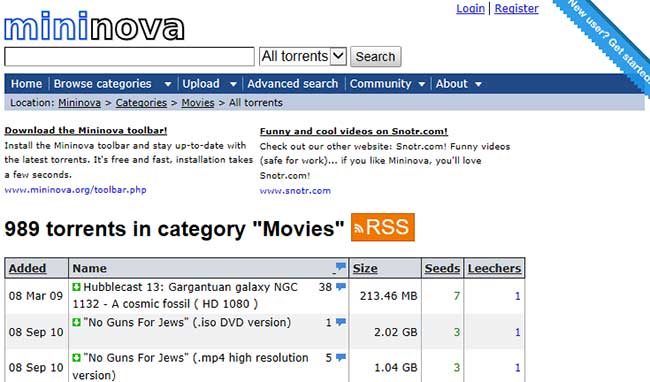Open Browse categories menu item
The image size is (650, 382).
coord(102,84)
